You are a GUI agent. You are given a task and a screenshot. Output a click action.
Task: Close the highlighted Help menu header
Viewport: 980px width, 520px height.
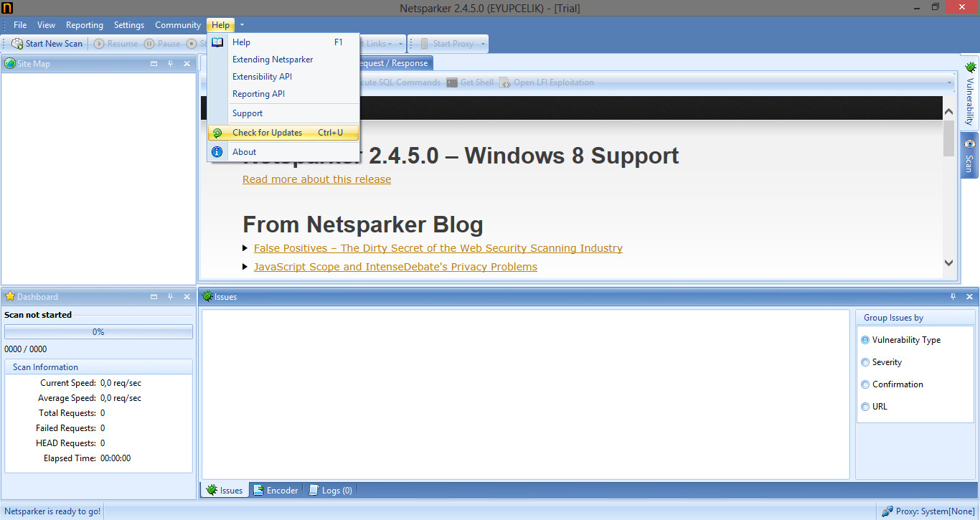point(220,25)
